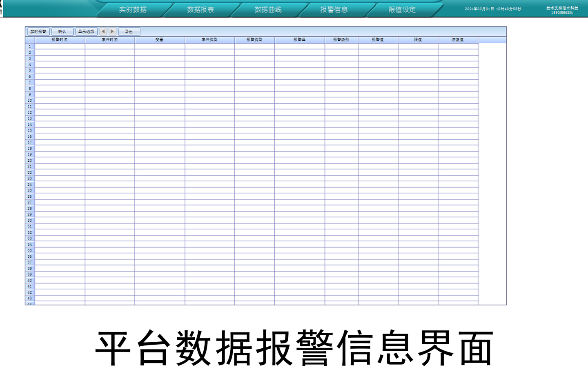
Task: Open the 实时数据 tab
Action: pyautogui.click(x=133, y=9)
